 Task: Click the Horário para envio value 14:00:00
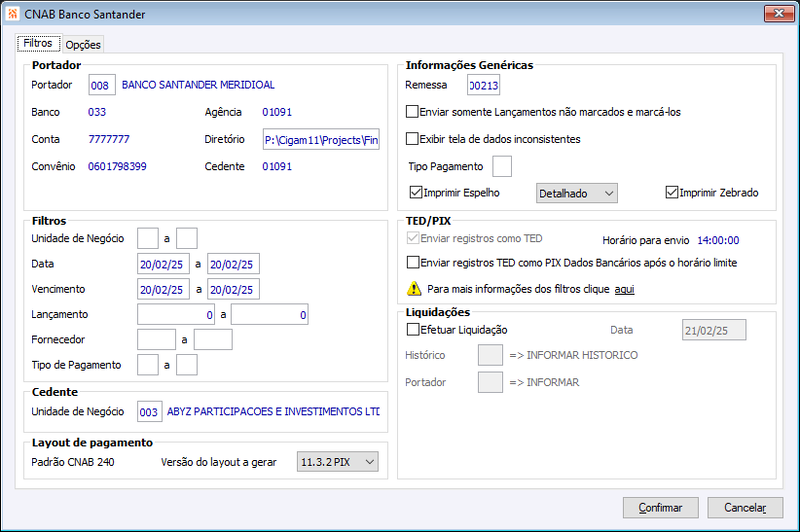point(718,240)
